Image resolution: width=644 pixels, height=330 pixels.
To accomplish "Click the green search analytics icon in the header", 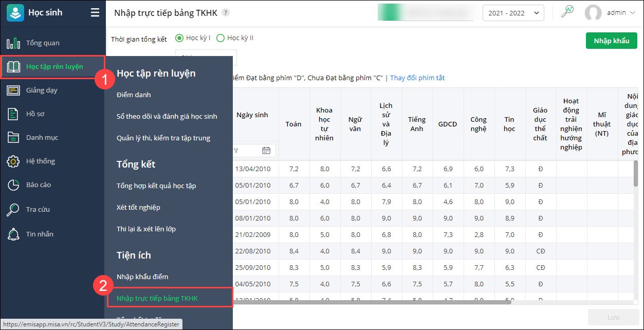I will [x=567, y=12].
